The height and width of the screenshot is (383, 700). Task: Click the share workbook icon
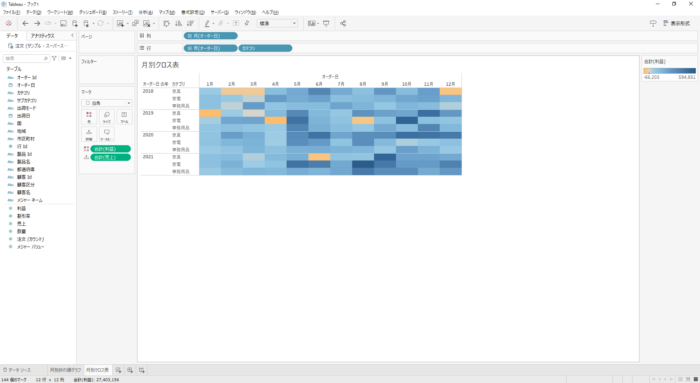coord(343,23)
